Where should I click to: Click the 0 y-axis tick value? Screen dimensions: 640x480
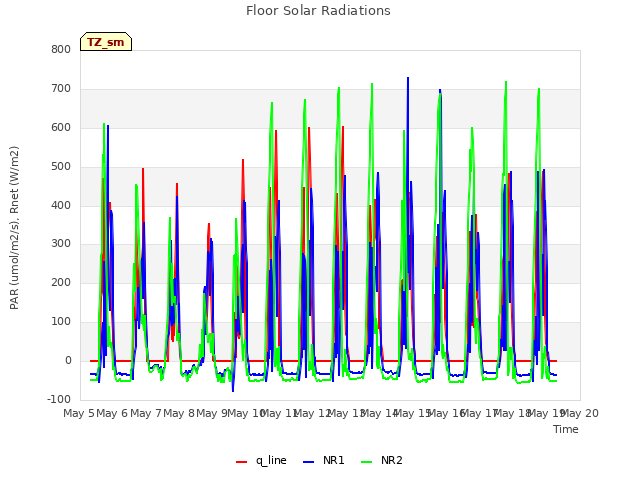[68, 361]
